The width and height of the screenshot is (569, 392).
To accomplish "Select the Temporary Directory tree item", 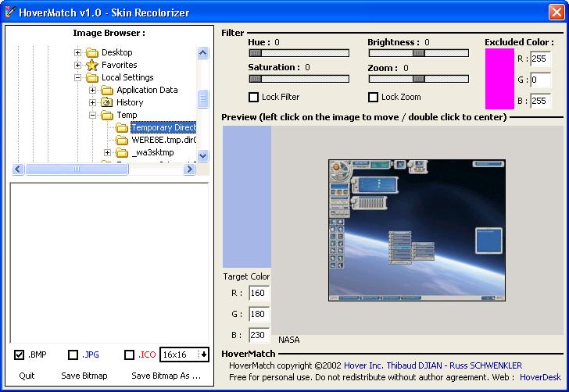I will coord(163,127).
